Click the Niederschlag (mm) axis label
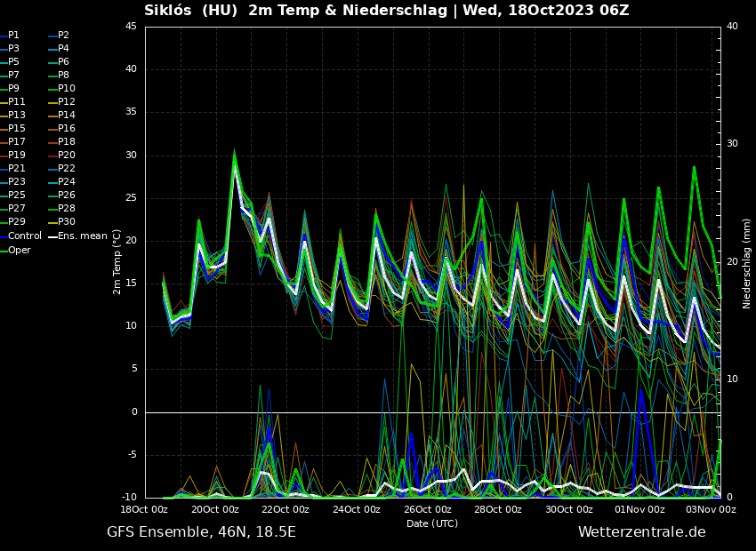Image resolution: width=756 pixels, height=551 pixels. [x=747, y=263]
